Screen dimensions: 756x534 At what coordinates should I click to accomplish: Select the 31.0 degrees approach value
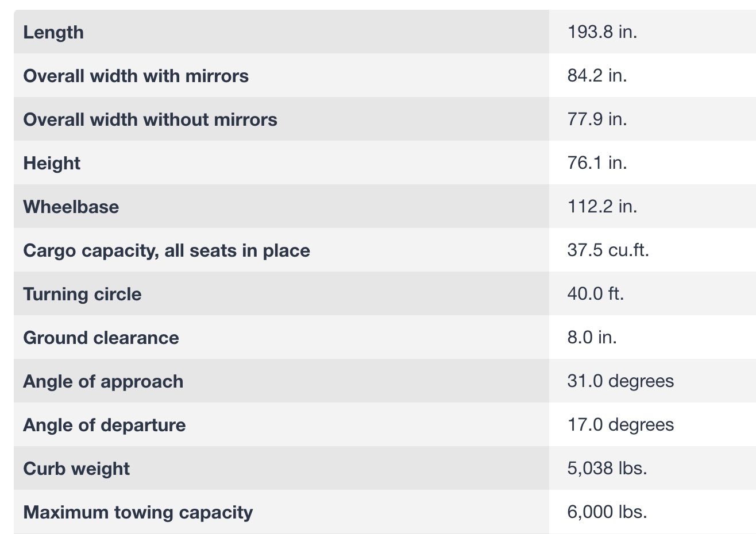pyautogui.click(x=620, y=381)
